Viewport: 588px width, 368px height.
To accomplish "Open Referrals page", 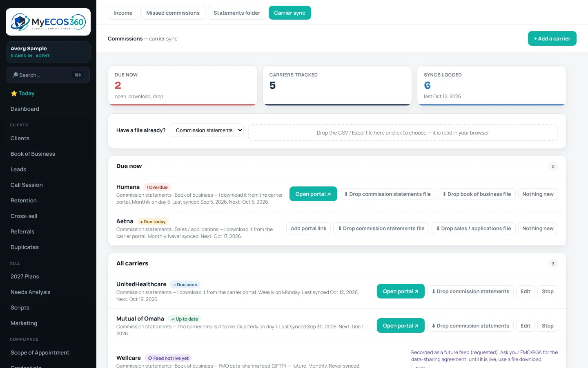I will [48, 231].
